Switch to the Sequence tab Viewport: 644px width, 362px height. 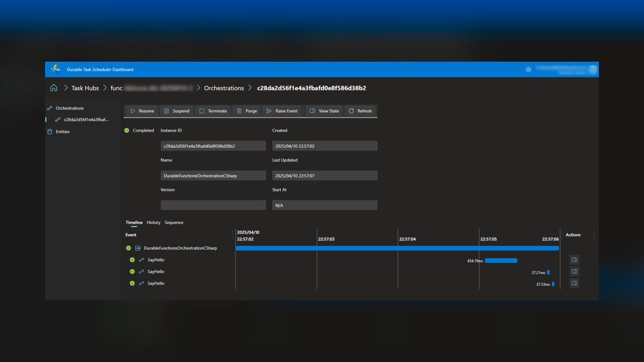pyautogui.click(x=174, y=223)
